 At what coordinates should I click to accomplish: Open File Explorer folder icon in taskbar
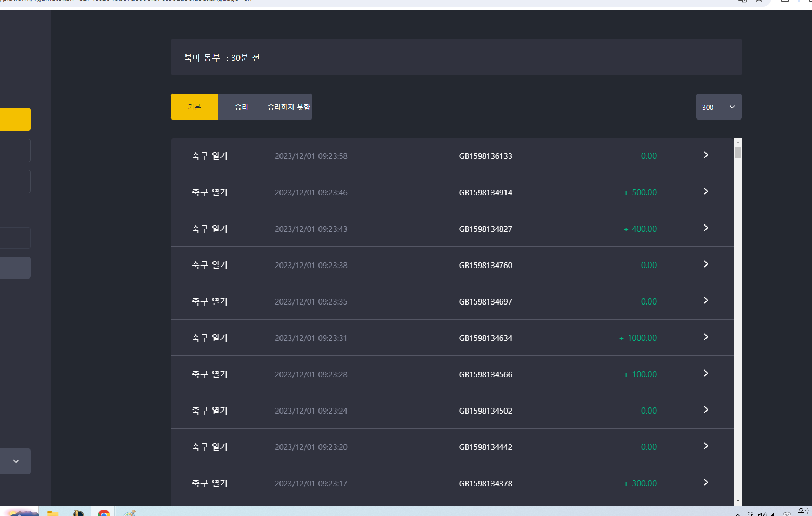52,513
